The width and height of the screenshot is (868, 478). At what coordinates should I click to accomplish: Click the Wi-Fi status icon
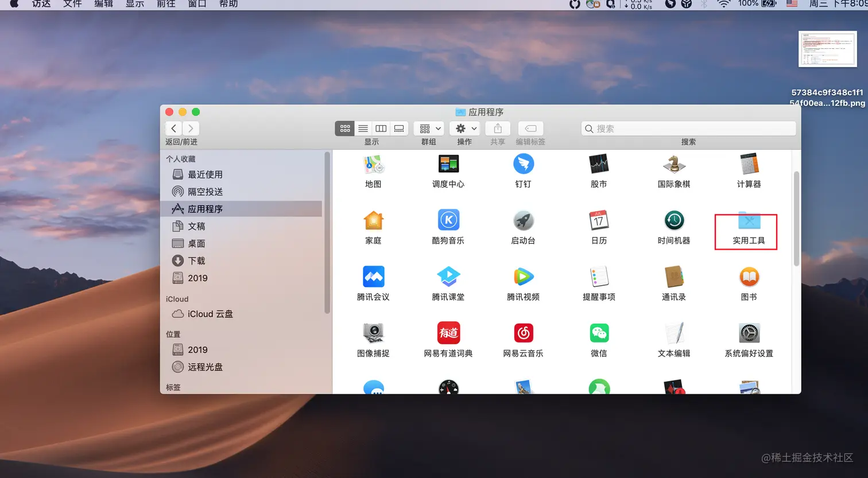coord(724,3)
